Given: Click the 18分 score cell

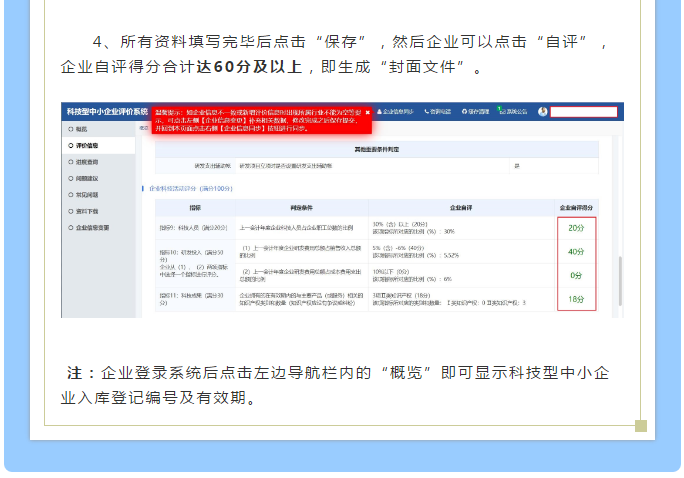Looking at the screenshot, I should click(x=576, y=298).
